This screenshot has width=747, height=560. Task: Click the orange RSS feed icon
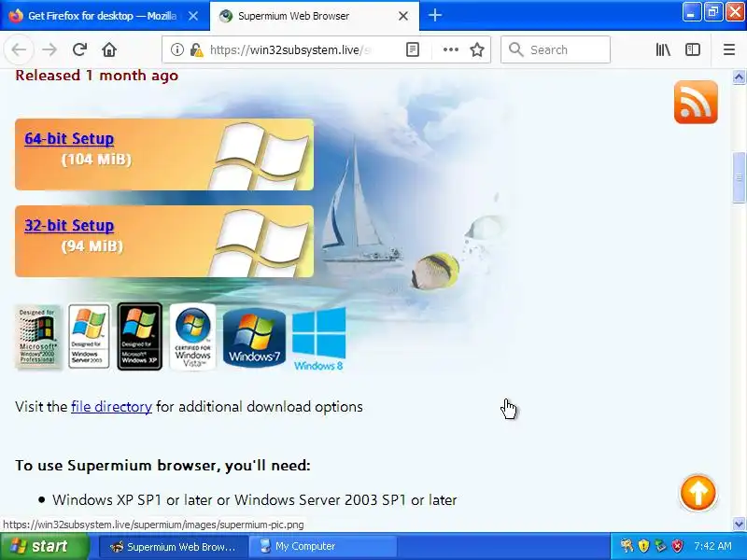point(696,102)
